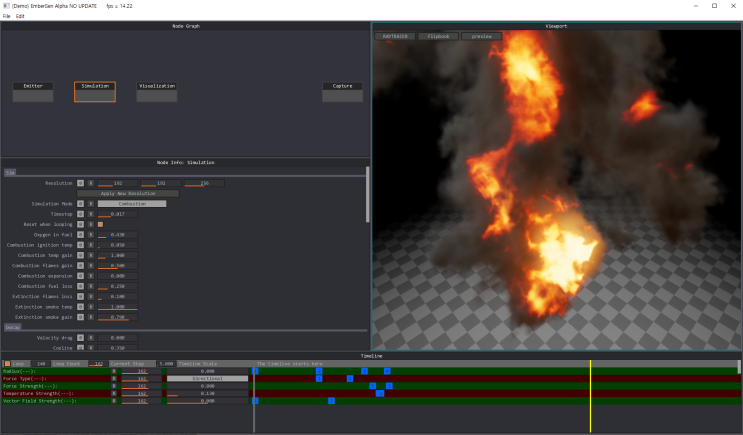Click the R reset icon beside Resolution
This screenshot has height=435, width=743.
[91, 183]
